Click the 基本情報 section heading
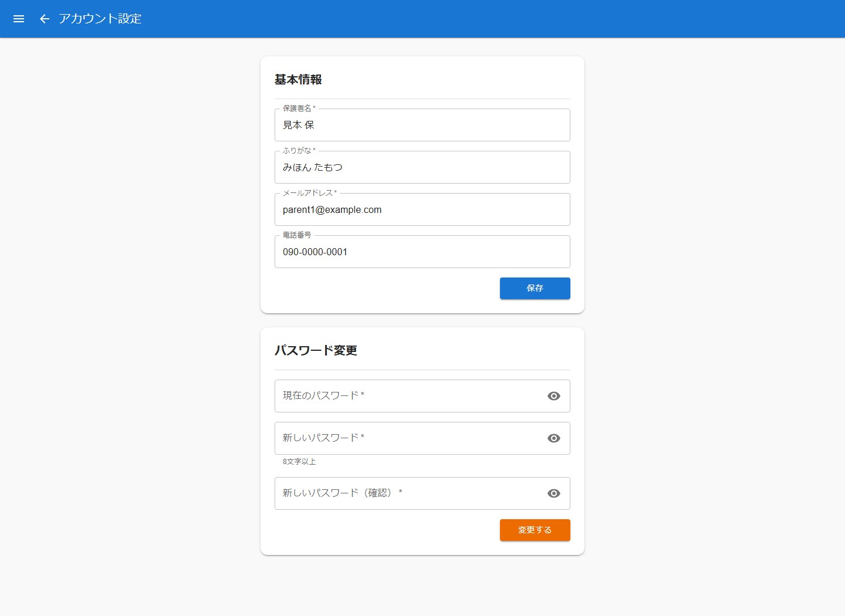 click(298, 80)
